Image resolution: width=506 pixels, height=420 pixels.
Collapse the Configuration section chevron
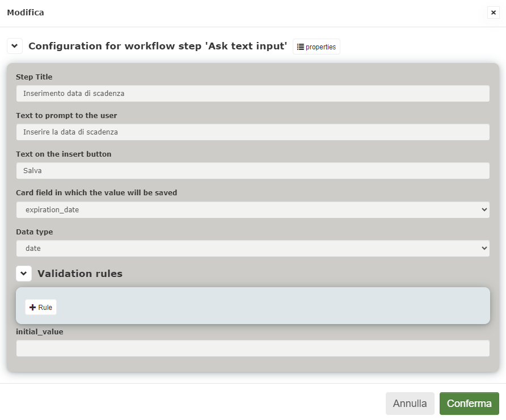point(15,46)
